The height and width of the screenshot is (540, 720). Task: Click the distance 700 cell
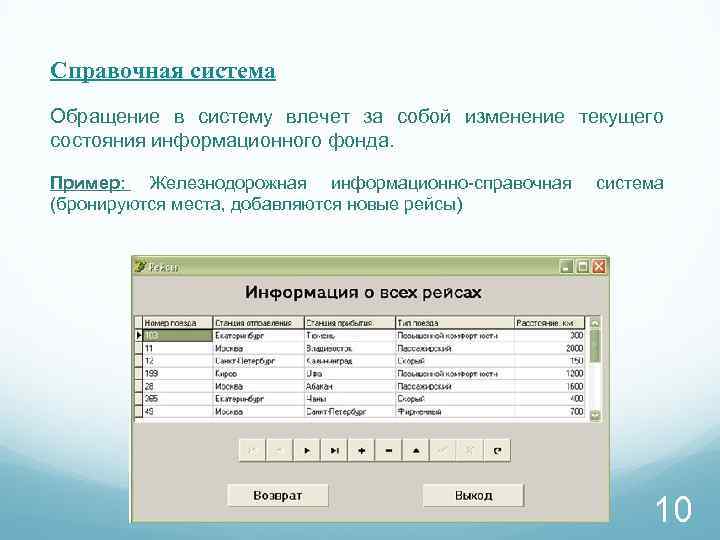click(x=549, y=412)
